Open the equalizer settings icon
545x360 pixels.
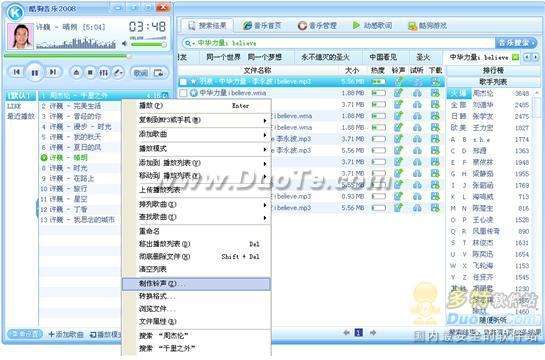tap(104, 72)
